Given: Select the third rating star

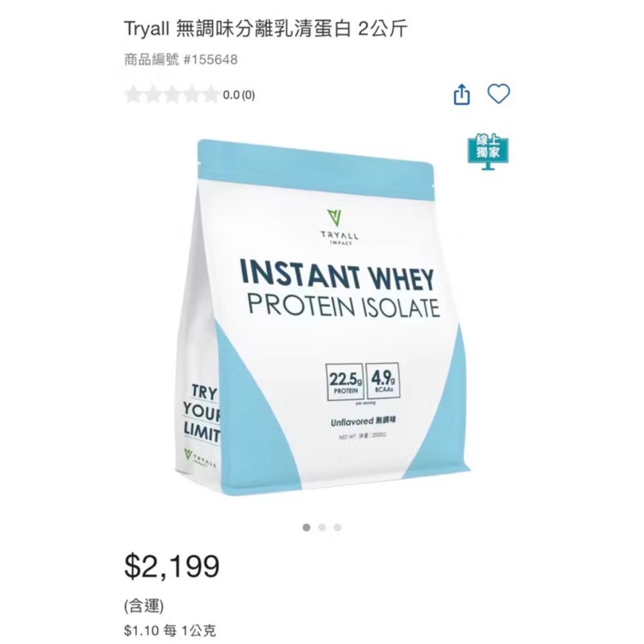Looking at the screenshot, I should (172, 95).
